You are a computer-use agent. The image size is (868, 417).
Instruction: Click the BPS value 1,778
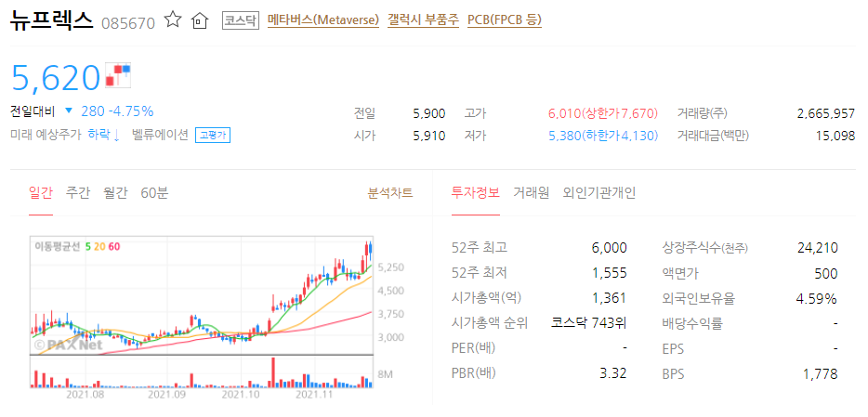[x=821, y=373]
